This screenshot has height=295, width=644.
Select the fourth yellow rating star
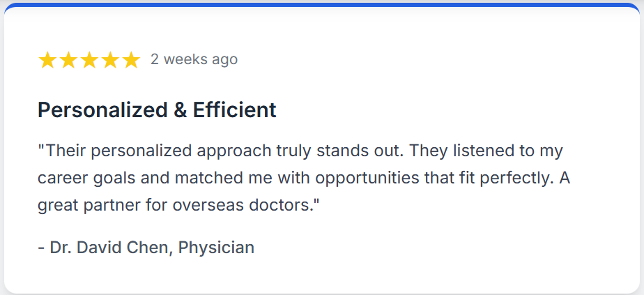(x=110, y=60)
